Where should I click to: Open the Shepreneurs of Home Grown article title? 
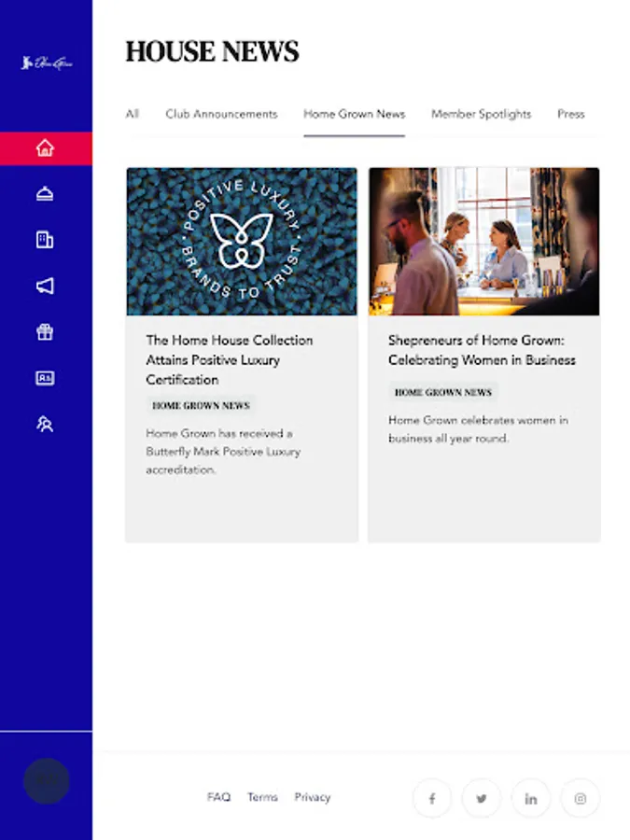click(x=482, y=350)
